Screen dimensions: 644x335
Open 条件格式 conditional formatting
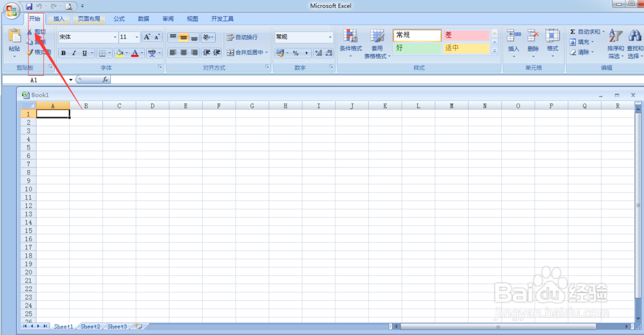(350, 43)
